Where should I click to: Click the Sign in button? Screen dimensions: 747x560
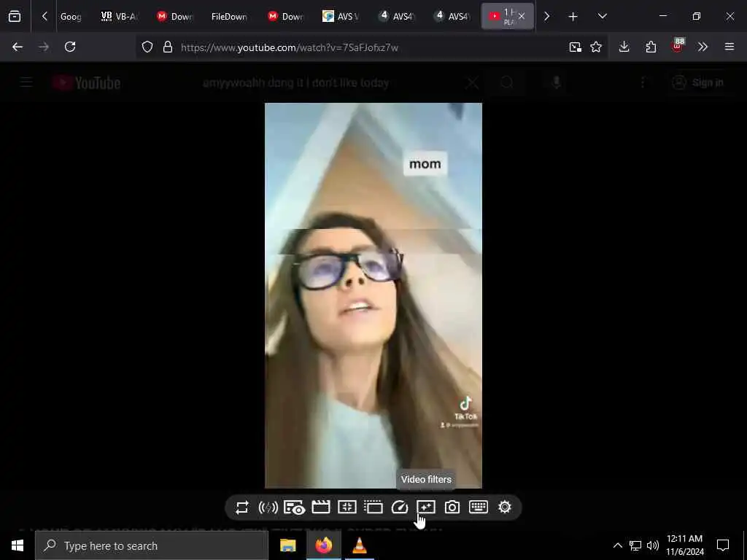(698, 83)
